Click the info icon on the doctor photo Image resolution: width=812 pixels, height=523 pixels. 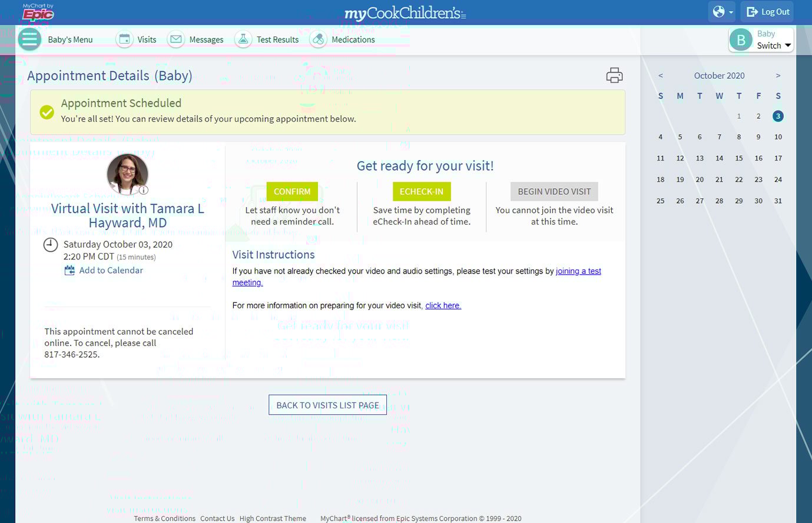point(144,190)
